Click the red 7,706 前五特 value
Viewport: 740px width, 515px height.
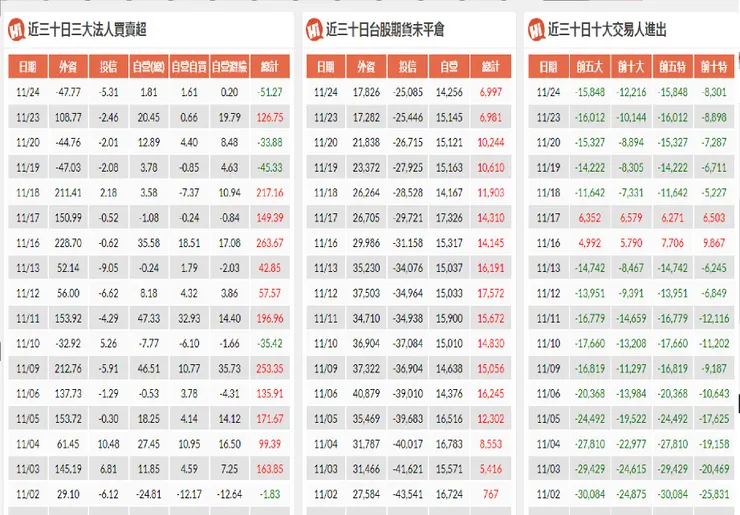point(673,243)
